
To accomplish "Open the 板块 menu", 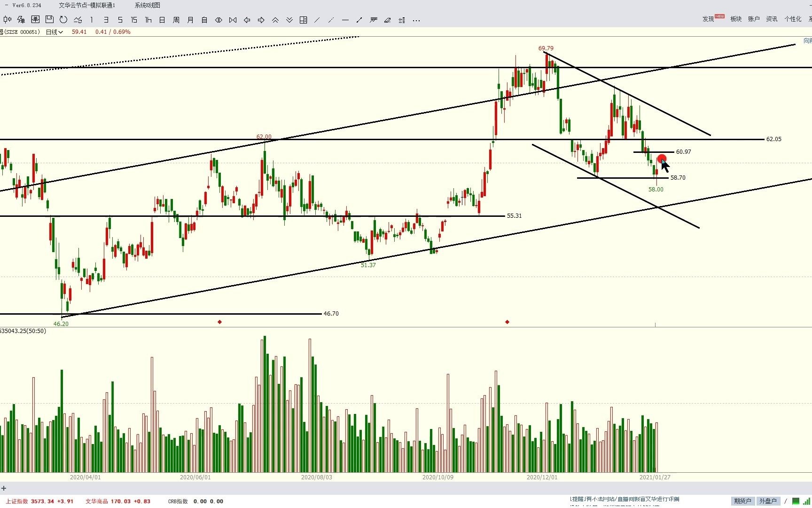I will tap(736, 19).
